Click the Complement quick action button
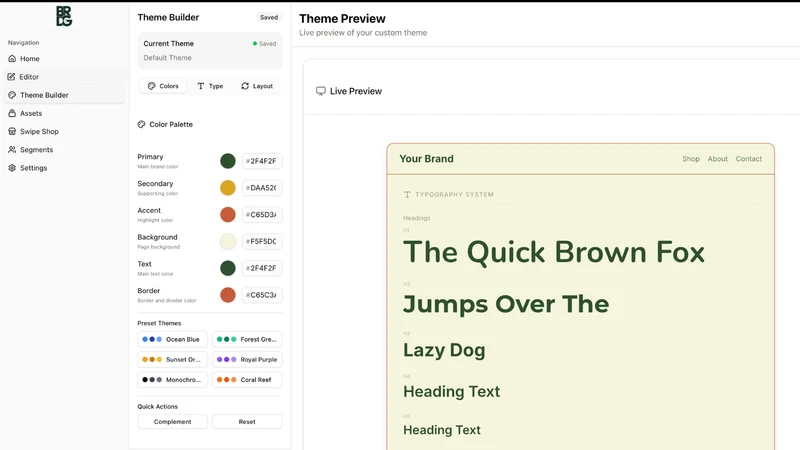Viewport: 800px width, 450px height. [172, 421]
